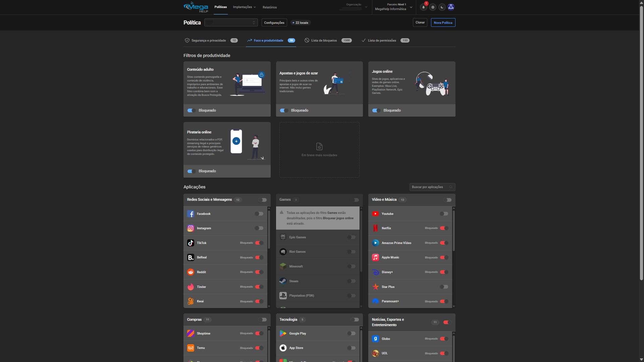Click the BeReal app icon
The image size is (644, 362).
191,257
